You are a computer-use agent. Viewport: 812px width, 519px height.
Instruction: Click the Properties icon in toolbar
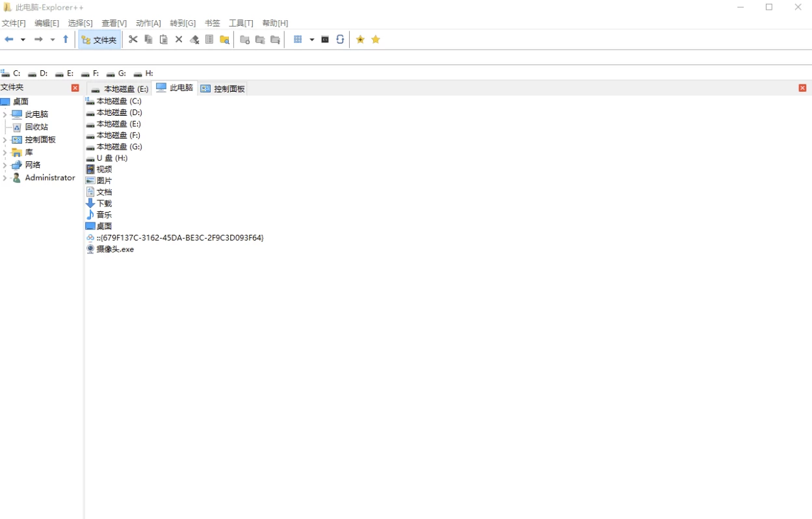[x=209, y=40]
